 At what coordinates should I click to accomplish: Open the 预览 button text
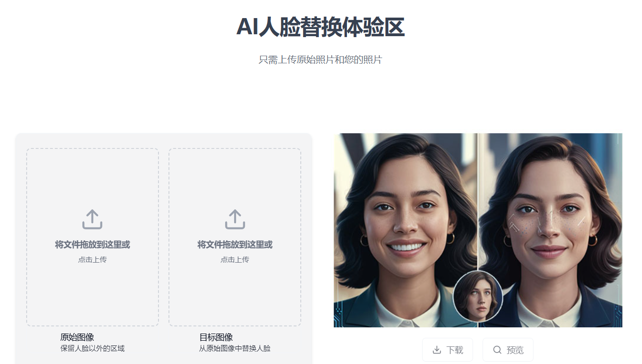515,350
